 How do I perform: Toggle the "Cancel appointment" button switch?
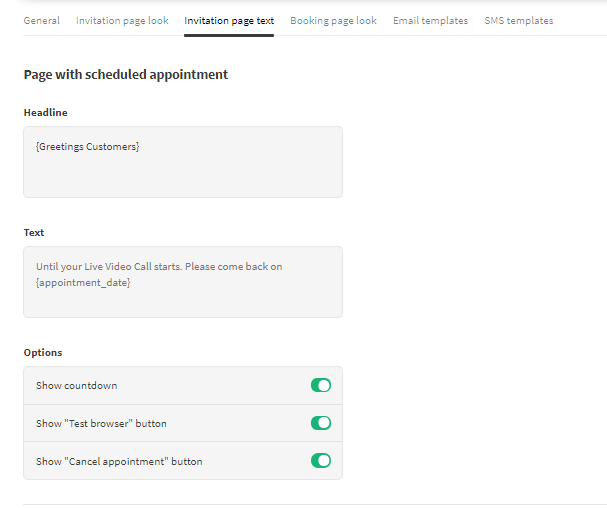coord(321,461)
